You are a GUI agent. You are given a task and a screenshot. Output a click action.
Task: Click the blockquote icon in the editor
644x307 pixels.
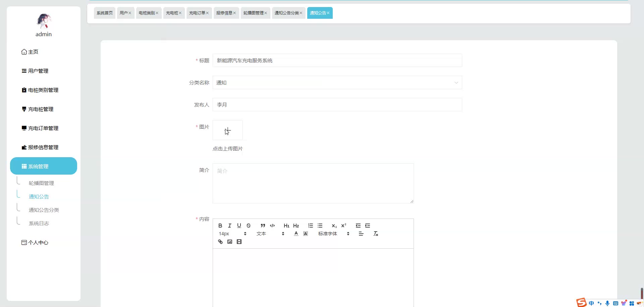pos(263,226)
